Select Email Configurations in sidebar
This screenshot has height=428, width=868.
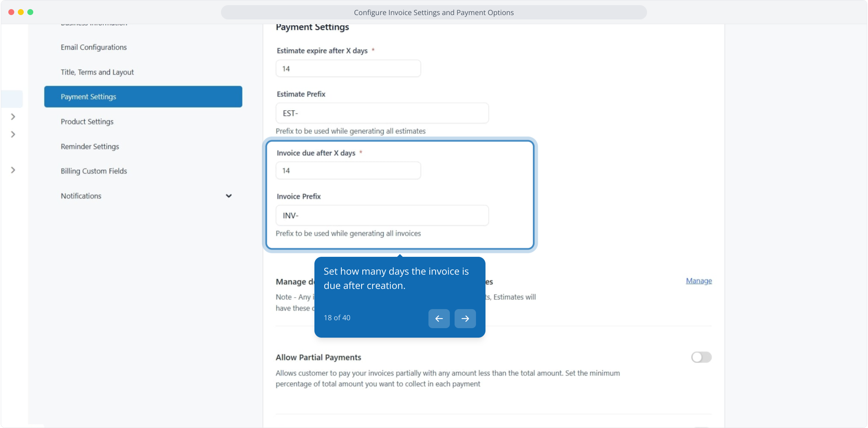pyautogui.click(x=93, y=47)
